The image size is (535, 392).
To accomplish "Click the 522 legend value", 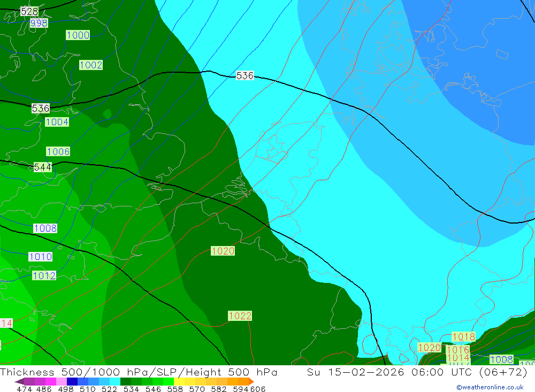I will (x=109, y=389).
